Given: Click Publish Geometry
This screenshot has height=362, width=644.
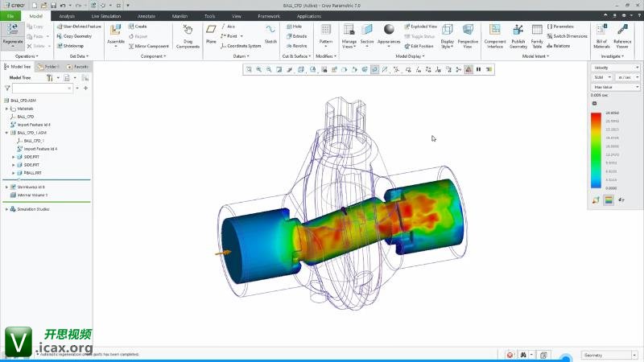Looking at the screenshot, I should [x=518, y=36].
